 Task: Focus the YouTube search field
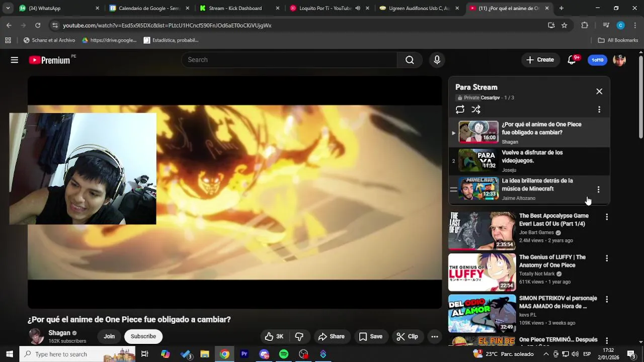[289, 60]
